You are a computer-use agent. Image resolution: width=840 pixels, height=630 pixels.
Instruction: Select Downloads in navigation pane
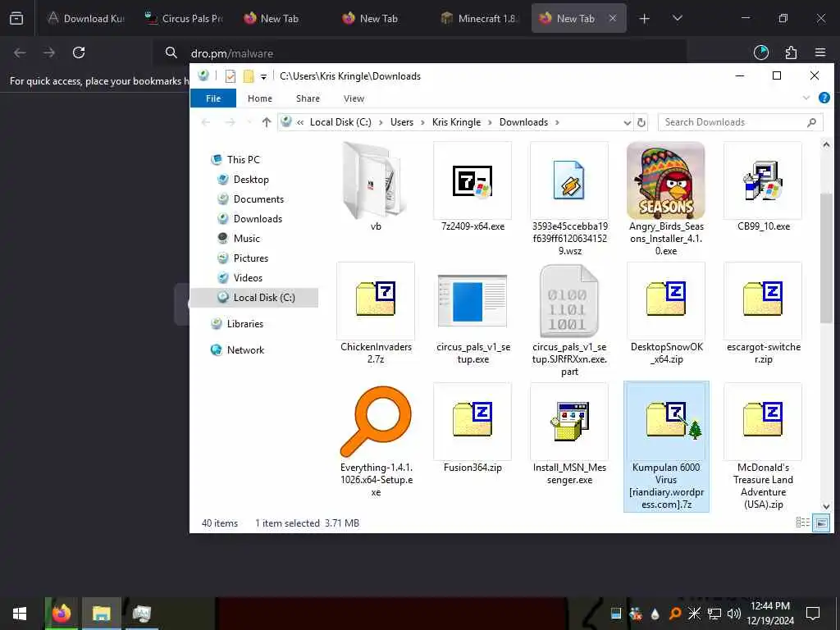point(258,218)
